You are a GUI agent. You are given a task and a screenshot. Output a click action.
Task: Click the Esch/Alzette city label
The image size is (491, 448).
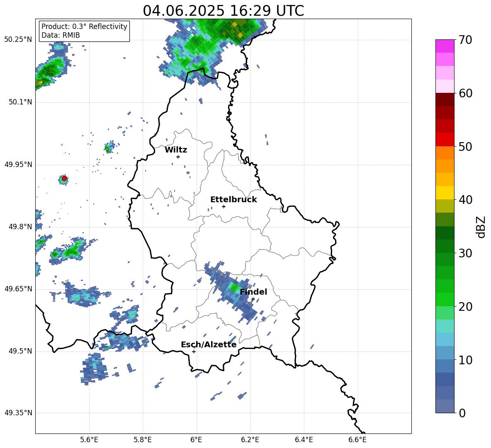pos(209,344)
